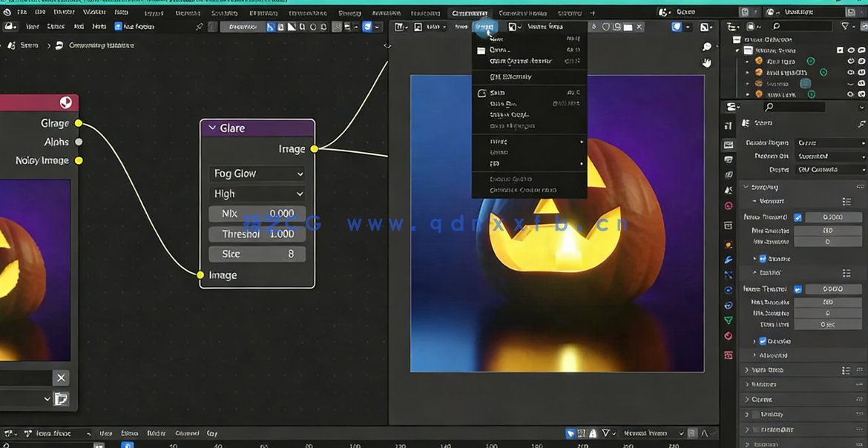Switch to the Compositing workspace tab
This screenshot has width=868, height=448.
(470, 13)
